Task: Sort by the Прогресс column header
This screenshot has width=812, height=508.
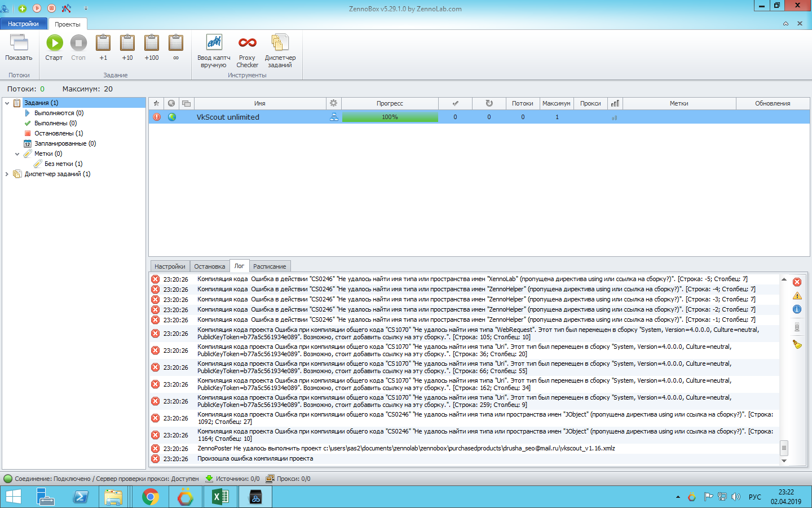Action: [390, 103]
